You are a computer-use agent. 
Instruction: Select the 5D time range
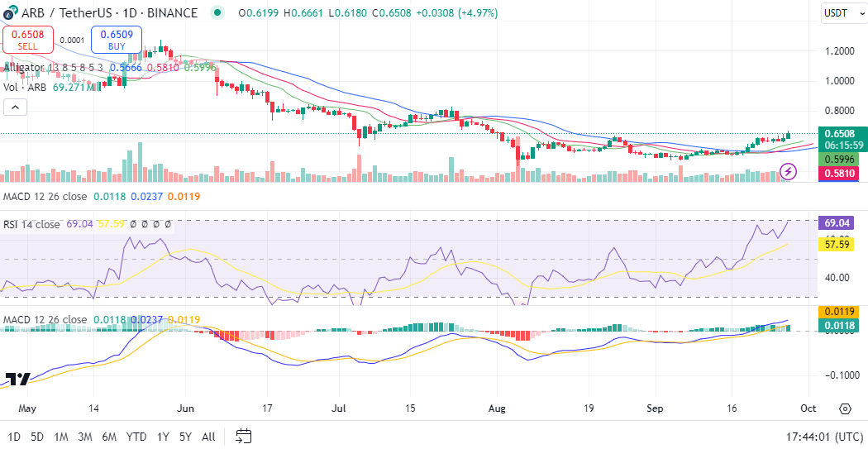click(37, 437)
